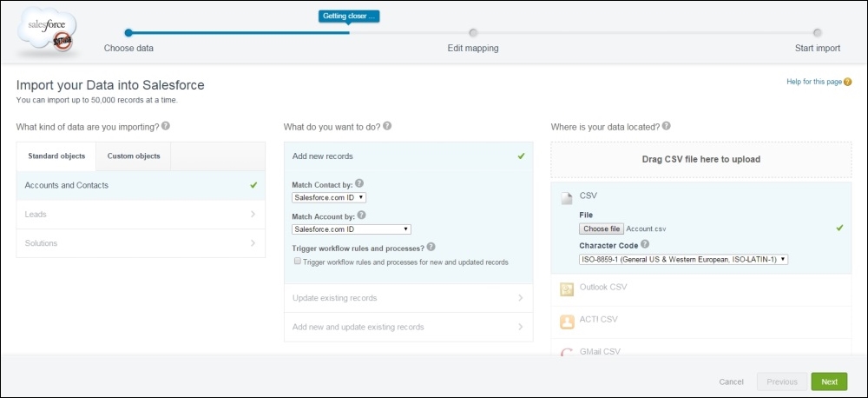Click the green Next button
Viewport: 868px width, 398px height.
pyautogui.click(x=829, y=381)
